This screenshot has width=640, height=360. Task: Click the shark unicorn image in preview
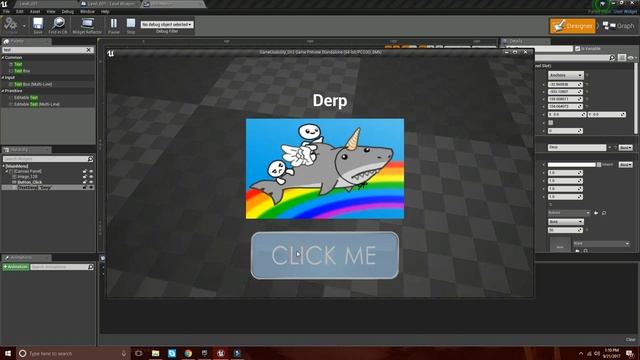tap(325, 169)
